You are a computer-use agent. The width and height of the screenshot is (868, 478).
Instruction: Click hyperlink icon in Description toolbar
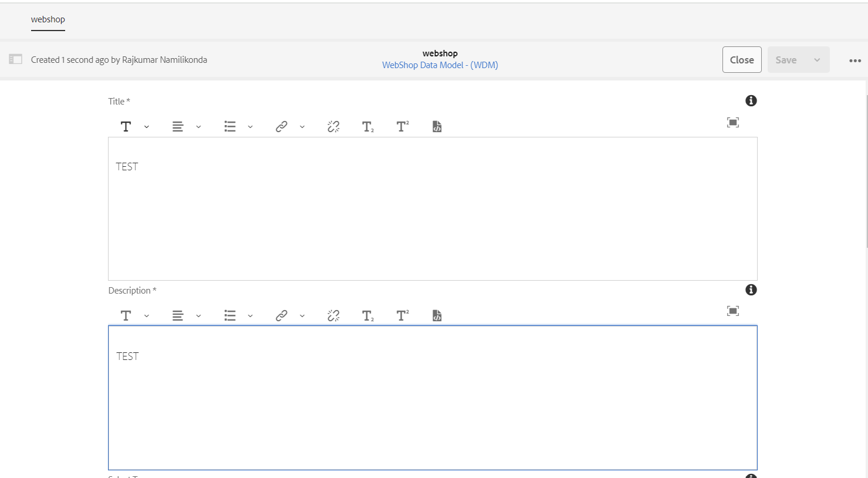click(x=282, y=316)
